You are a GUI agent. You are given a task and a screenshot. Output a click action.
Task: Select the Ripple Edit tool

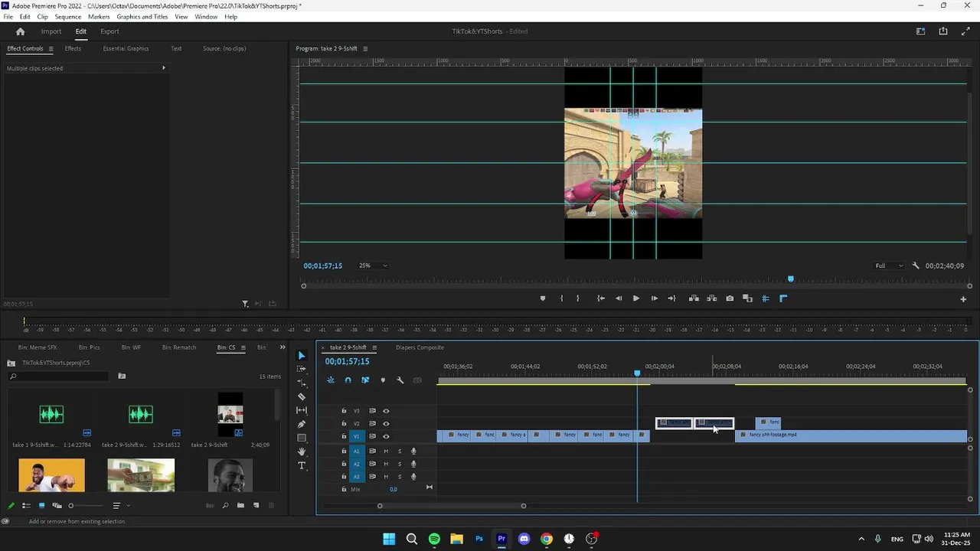[301, 383]
